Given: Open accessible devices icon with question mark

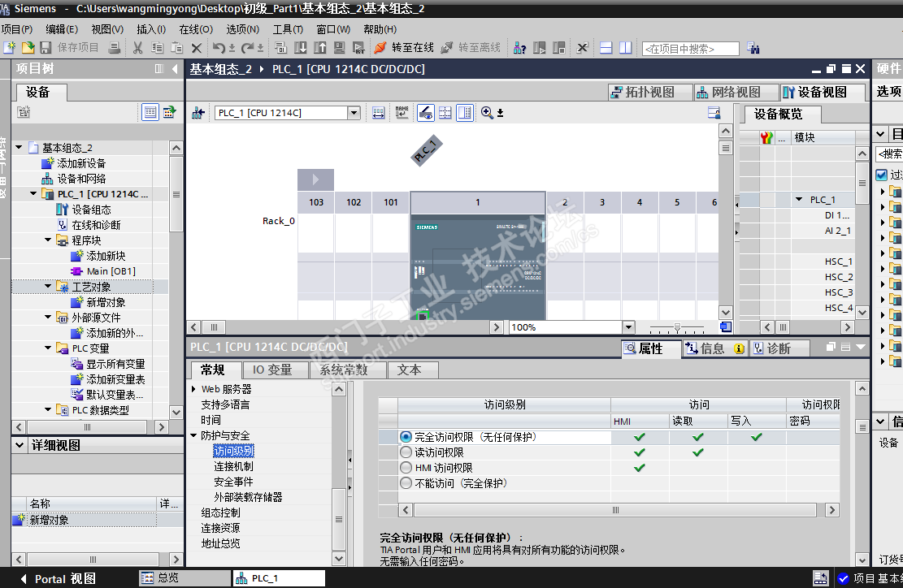Looking at the screenshot, I should click(x=519, y=48).
